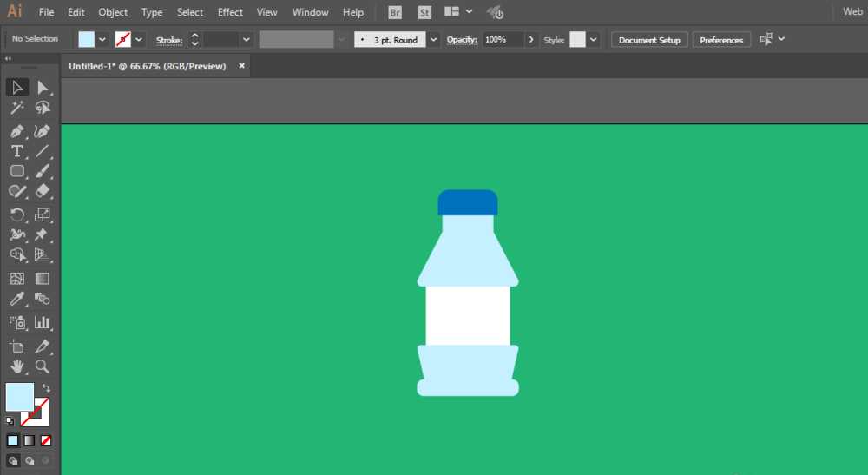This screenshot has height=475, width=868.
Task: Select the Eyedropper tool
Action: tap(16, 300)
